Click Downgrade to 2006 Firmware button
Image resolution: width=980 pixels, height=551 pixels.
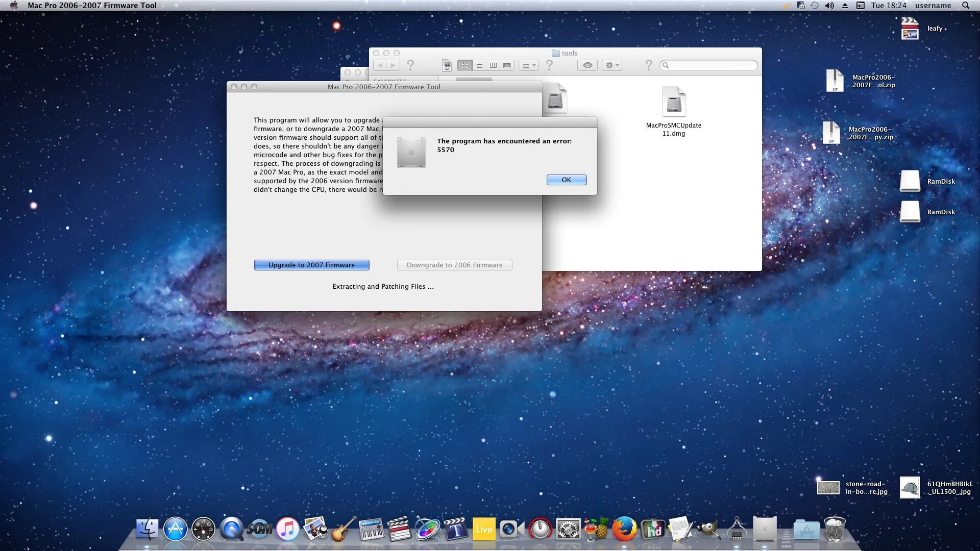454,265
